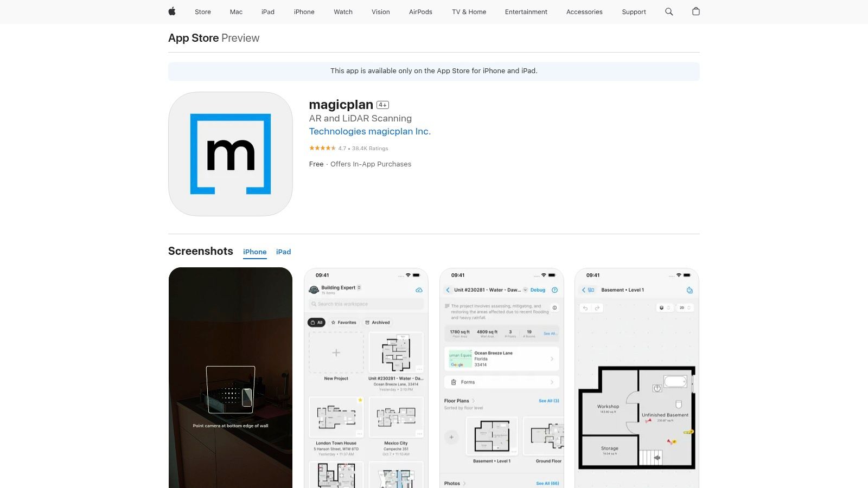Open the Mac menu item

pos(236,11)
